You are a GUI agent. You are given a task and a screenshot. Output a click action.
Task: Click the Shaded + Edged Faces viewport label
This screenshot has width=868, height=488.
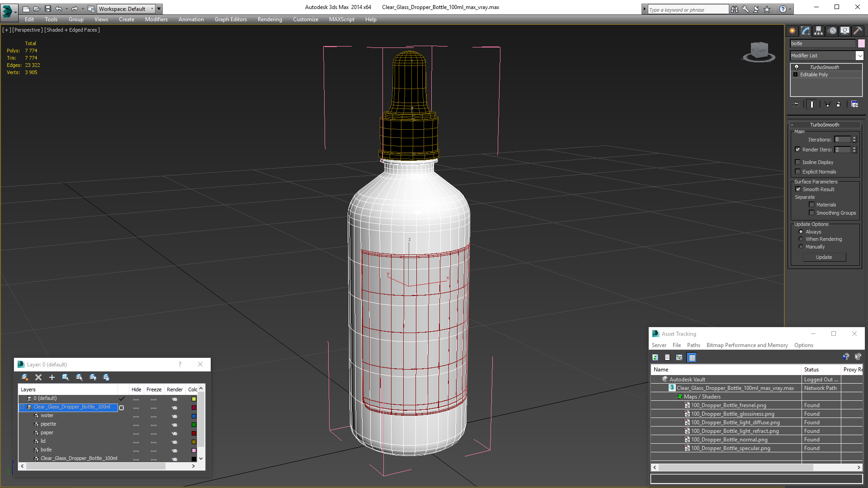tap(72, 30)
